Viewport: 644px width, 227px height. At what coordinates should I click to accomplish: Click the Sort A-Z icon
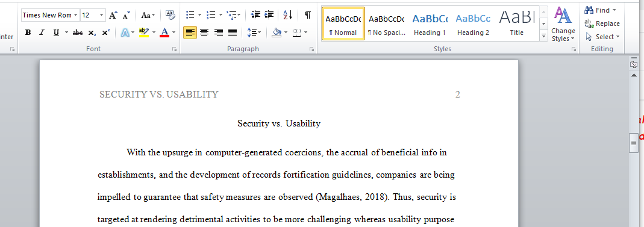tap(288, 15)
